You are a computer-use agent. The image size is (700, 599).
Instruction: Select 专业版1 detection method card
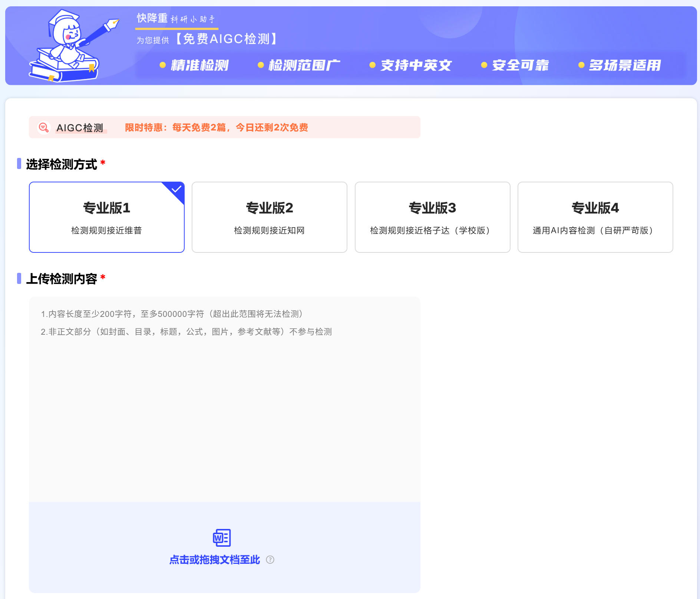[107, 217]
